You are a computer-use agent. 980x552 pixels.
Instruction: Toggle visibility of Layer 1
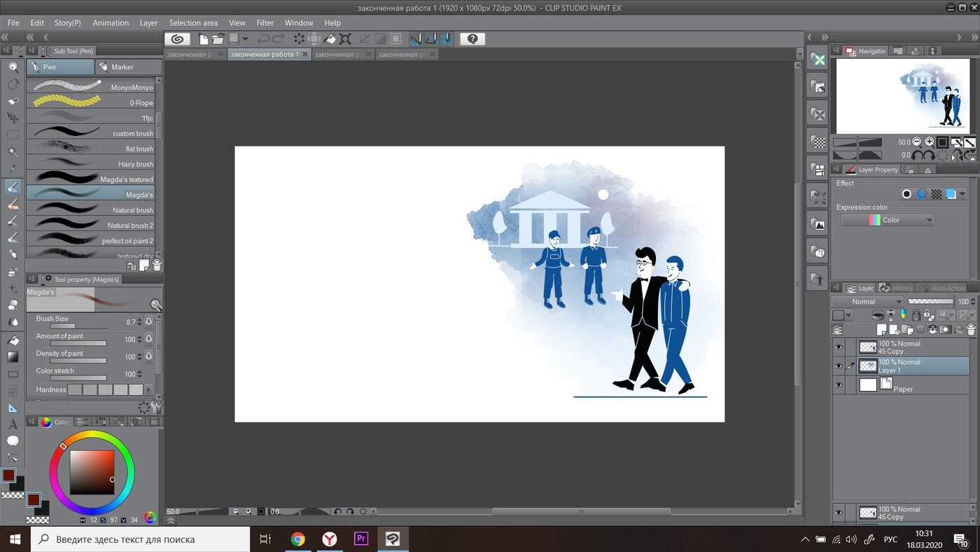839,366
